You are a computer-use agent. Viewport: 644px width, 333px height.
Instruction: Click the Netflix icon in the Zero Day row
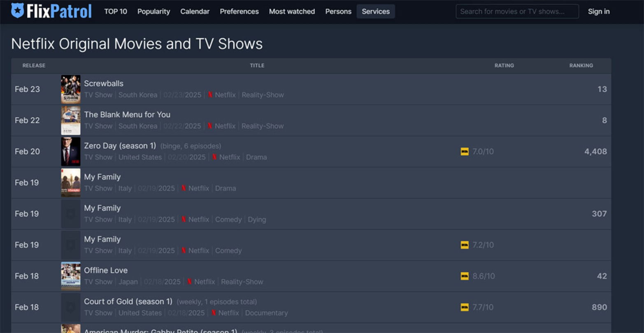[214, 157]
